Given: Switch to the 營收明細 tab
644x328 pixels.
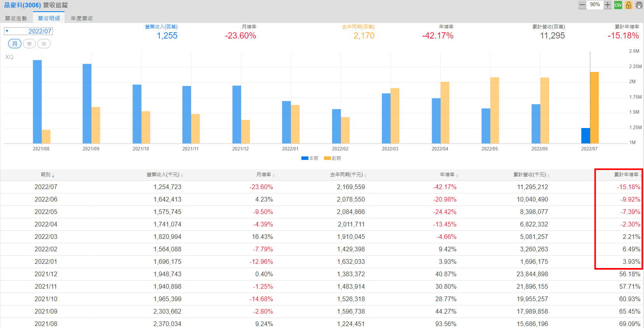Looking at the screenshot, I should tap(49, 18).
